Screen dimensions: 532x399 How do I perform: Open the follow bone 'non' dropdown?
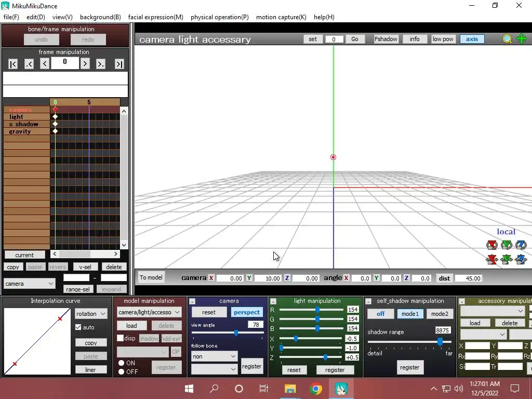(214, 356)
